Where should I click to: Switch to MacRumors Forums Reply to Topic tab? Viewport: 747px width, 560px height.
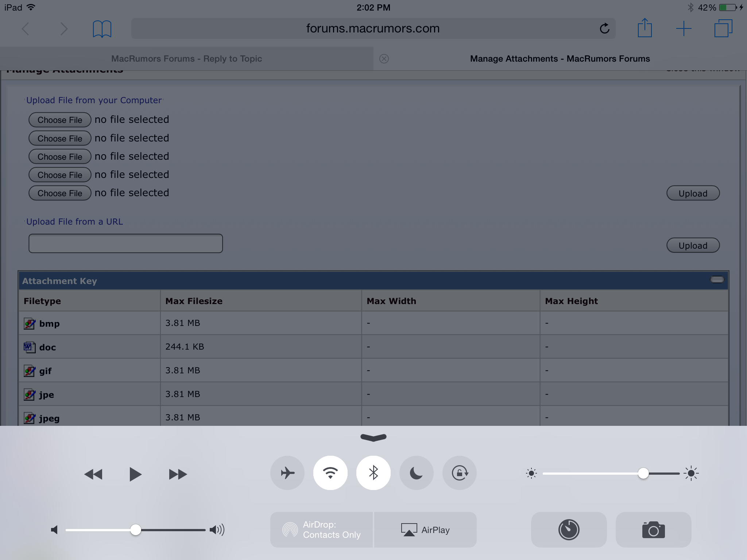(186, 59)
